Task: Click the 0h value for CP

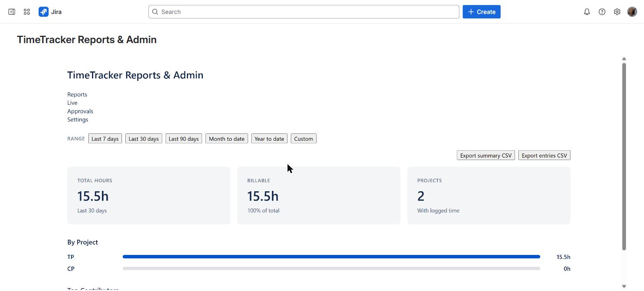Action: 567,269
